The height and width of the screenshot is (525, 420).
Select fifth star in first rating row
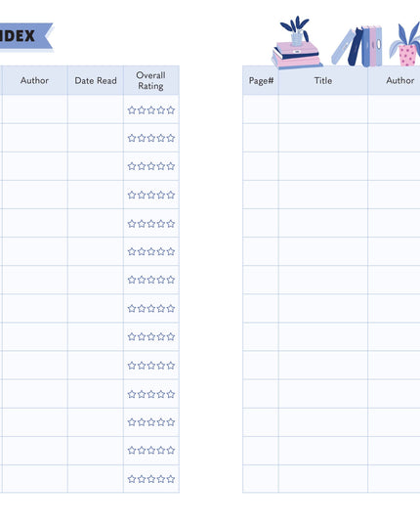(171, 110)
